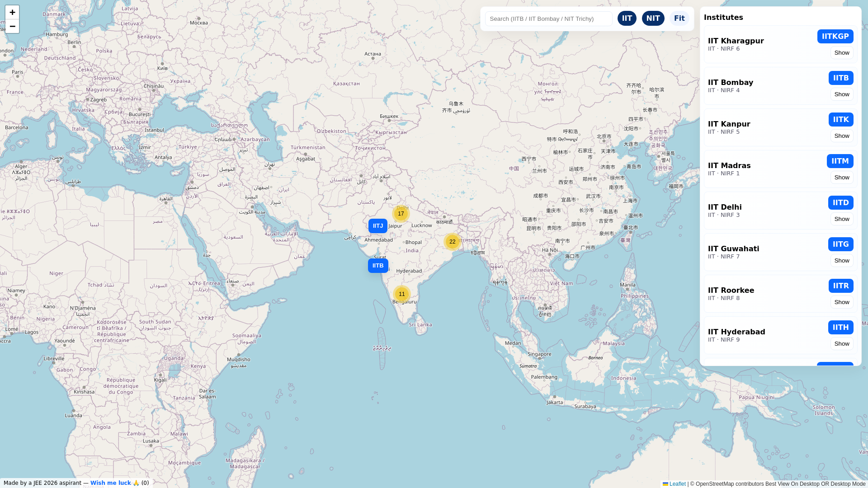
Task: Click the IITB marker on the map
Action: (378, 266)
